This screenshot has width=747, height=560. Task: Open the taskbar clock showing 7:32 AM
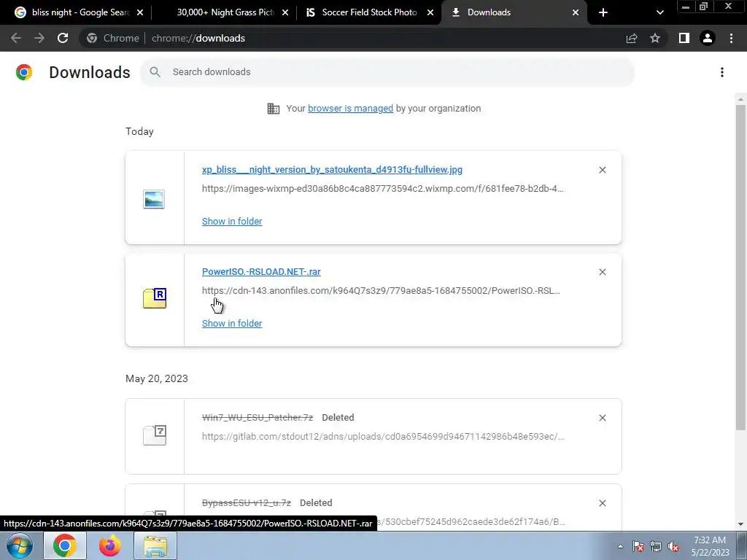tap(710, 546)
